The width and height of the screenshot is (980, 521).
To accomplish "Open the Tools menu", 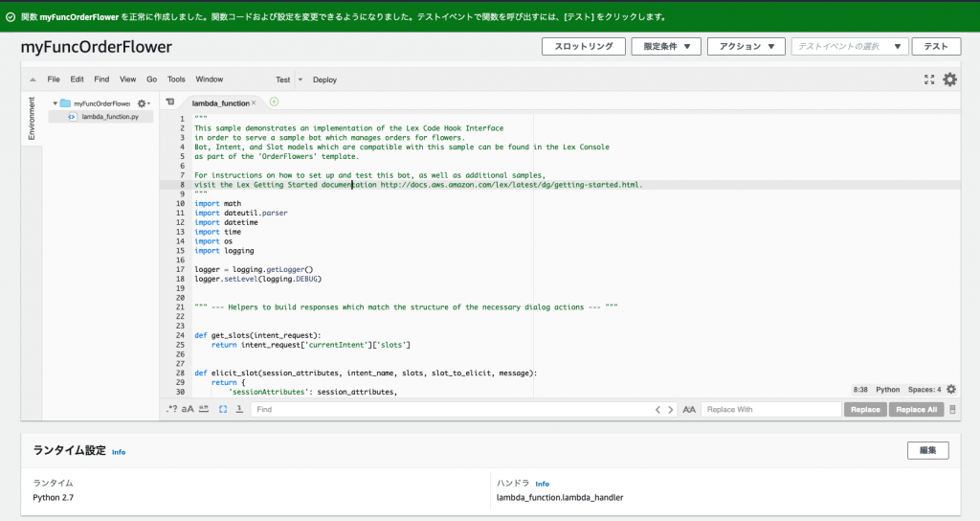I will coord(176,79).
